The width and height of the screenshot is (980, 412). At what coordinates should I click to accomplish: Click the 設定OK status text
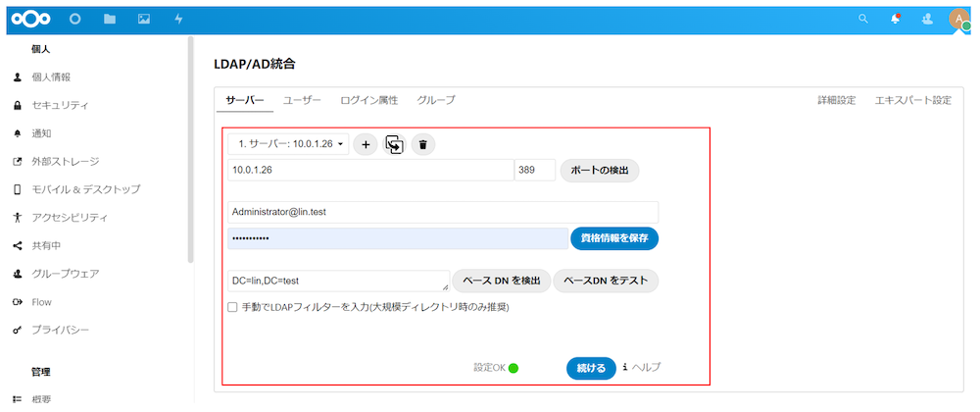(489, 368)
